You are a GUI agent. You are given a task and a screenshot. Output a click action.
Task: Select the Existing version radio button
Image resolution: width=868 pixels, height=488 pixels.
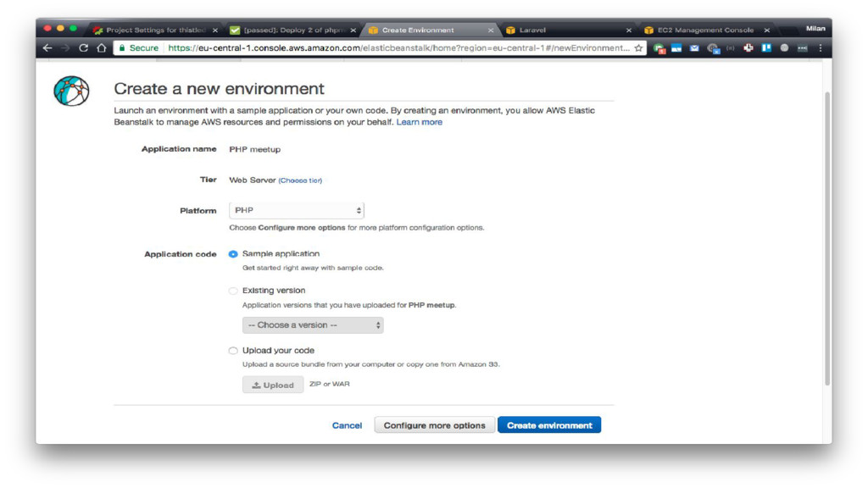[233, 291]
